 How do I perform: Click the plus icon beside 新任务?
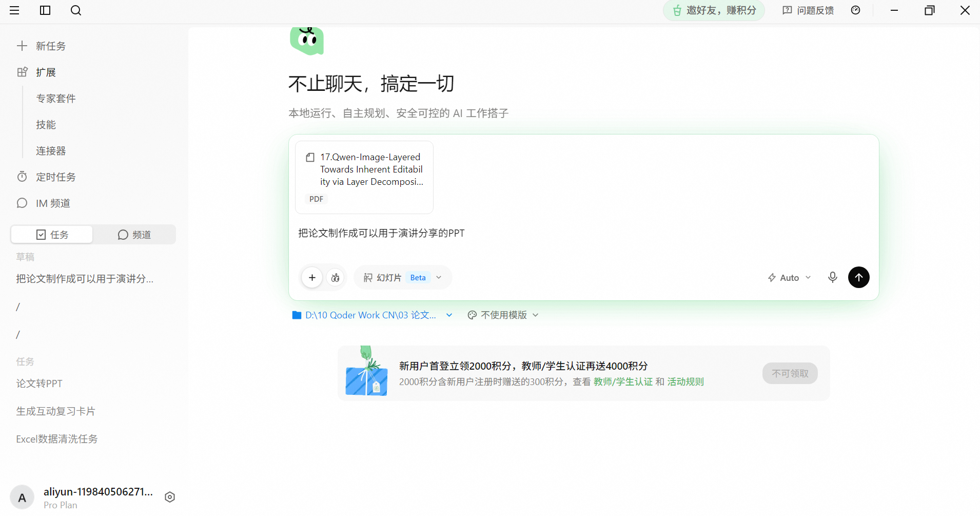click(x=22, y=46)
